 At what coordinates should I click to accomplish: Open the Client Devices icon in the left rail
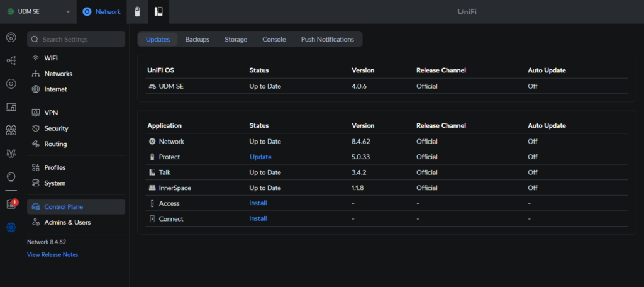pyautogui.click(x=11, y=108)
